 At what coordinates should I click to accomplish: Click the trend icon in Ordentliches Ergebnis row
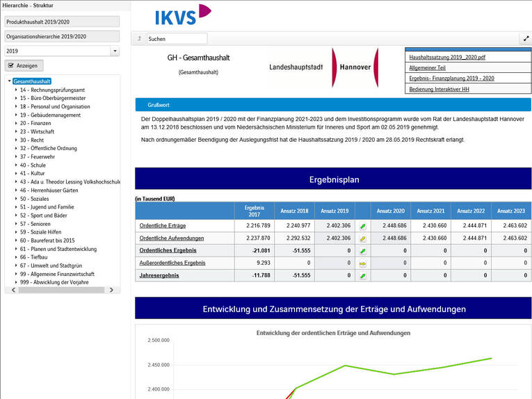click(362, 250)
